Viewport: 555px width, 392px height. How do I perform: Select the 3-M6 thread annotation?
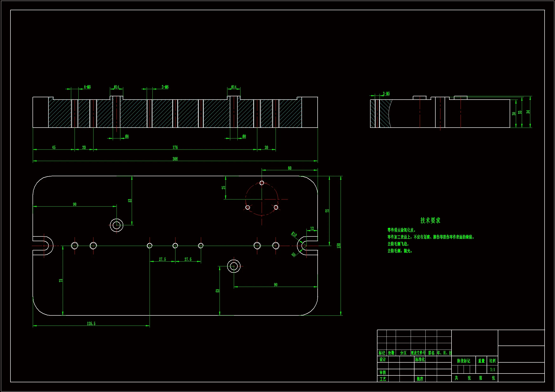[165, 87]
